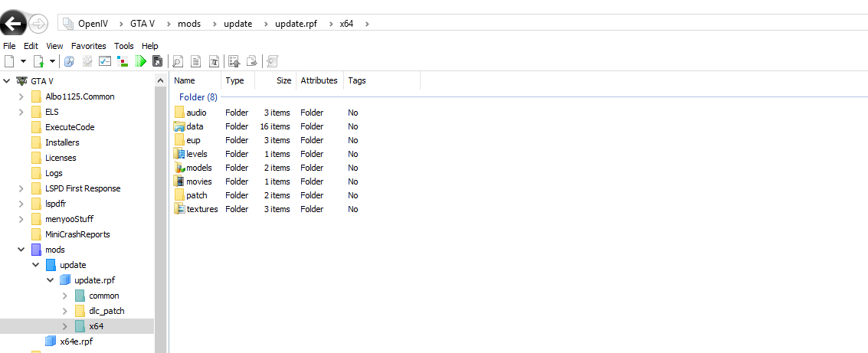The height and width of the screenshot is (353, 868).
Task: Click the greyed scroll import icon
Action: (x=273, y=60)
